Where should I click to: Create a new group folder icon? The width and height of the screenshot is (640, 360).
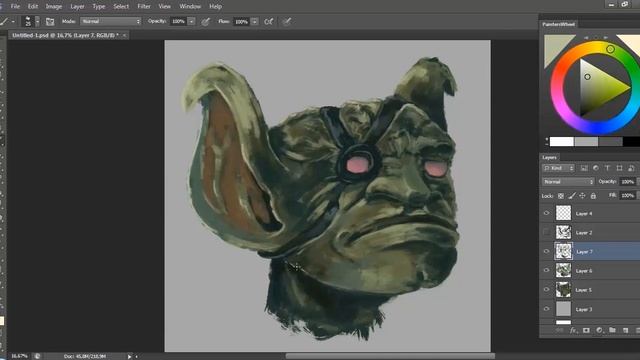pos(612,330)
